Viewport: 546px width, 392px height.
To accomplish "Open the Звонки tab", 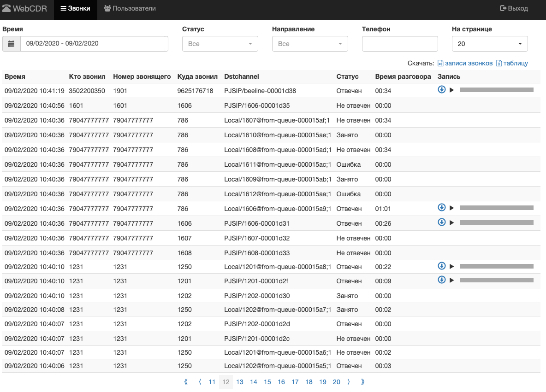I will pos(75,8).
